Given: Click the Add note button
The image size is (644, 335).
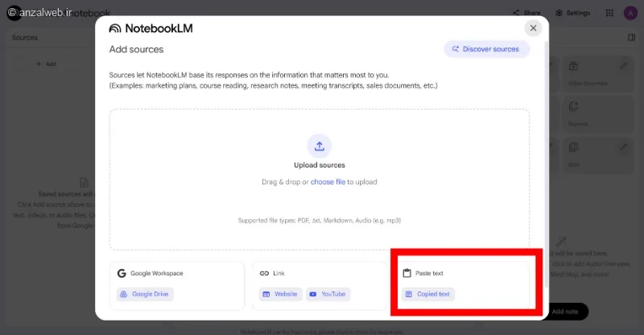Looking at the screenshot, I should click(x=565, y=311).
